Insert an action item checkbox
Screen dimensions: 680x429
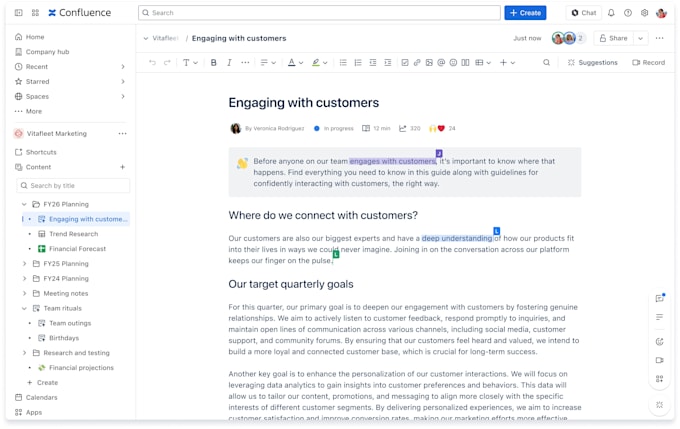pos(405,62)
